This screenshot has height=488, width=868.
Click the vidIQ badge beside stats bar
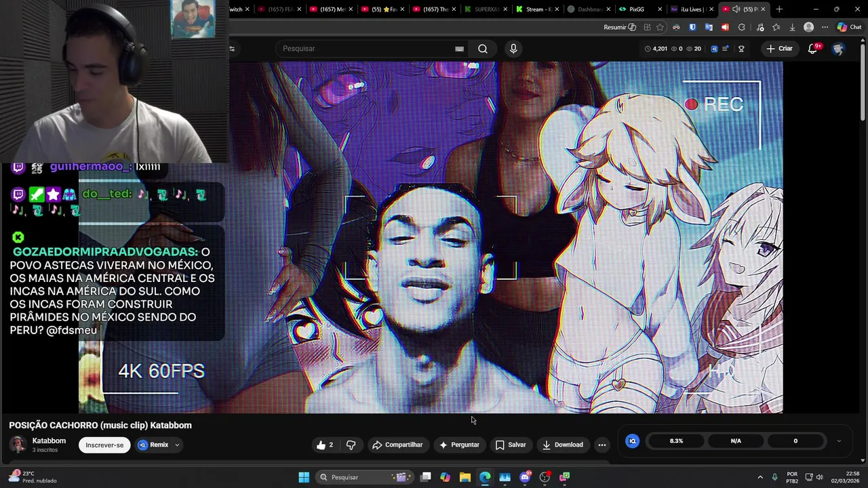[x=633, y=441]
